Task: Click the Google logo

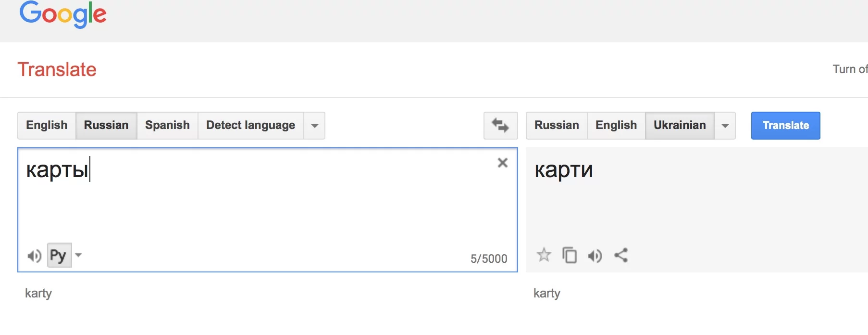Action: pyautogui.click(x=63, y=14)
